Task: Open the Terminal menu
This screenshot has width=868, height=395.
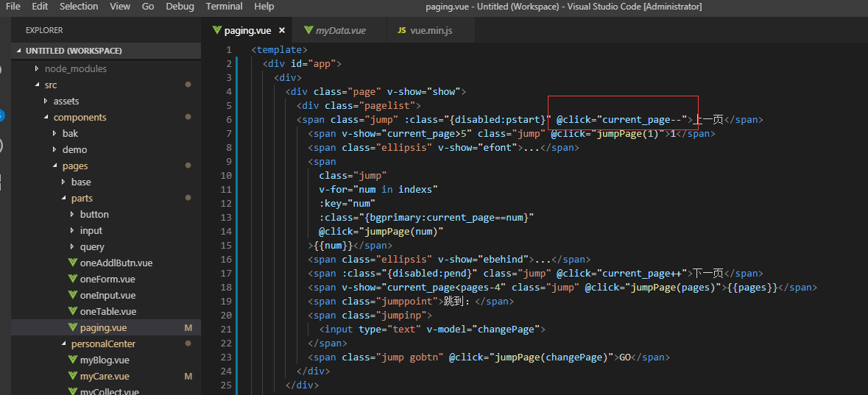Action: [x=225, y=7]
